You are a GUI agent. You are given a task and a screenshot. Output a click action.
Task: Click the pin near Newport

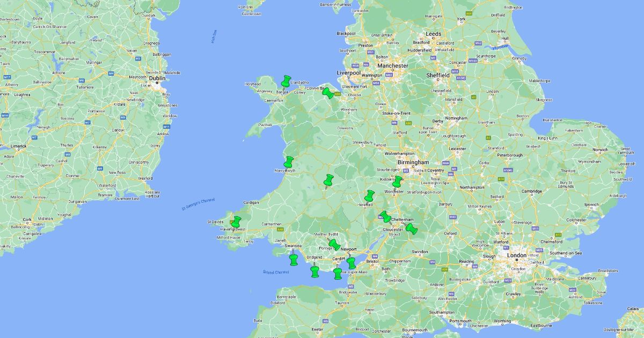point(351,262)
